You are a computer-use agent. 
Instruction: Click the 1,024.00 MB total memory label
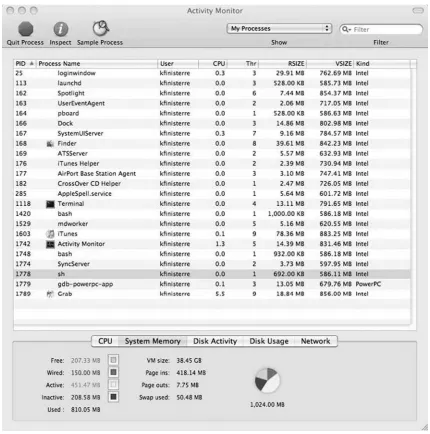[x=267, y=405]
